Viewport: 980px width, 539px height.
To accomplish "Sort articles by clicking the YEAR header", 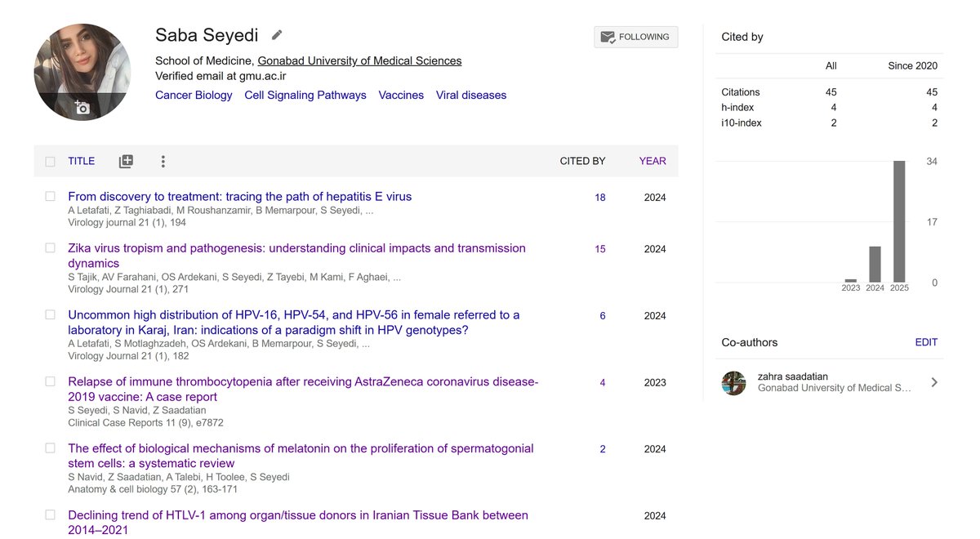I will (653, 162).
